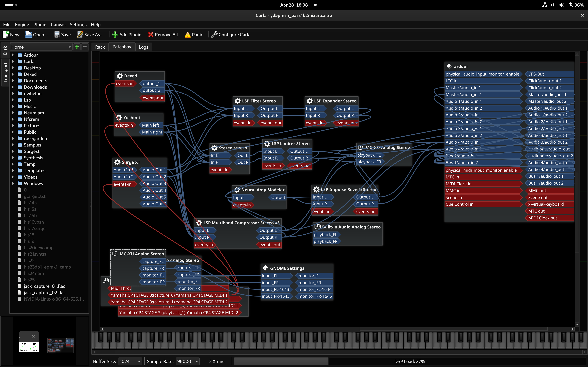Click the system volume icon
The width and height of the screenshot is (588, 367).
click(x=562, y=5)
